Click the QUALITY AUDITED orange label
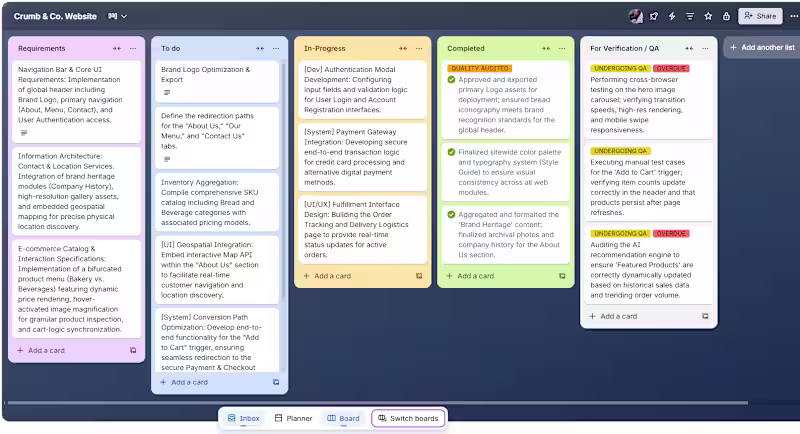The image size is (800, 434). coord(480,68)
